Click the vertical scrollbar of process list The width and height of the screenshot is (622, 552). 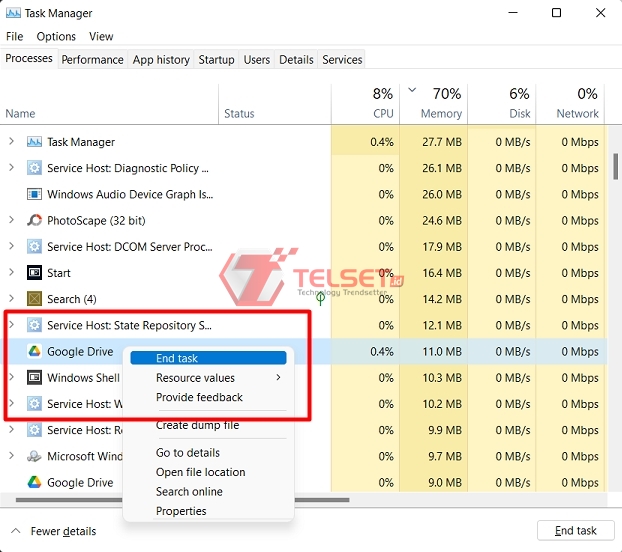[x=616, y=167]
